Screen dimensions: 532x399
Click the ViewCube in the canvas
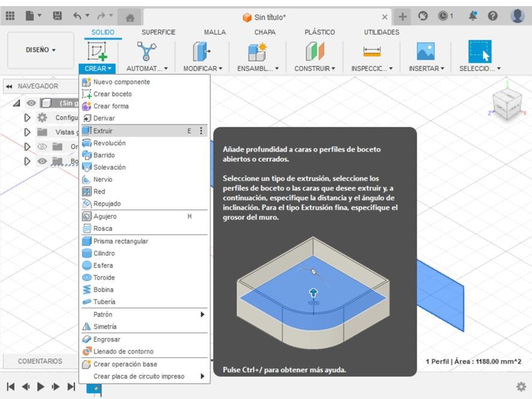pyautogui.click(x=507, y=104)
